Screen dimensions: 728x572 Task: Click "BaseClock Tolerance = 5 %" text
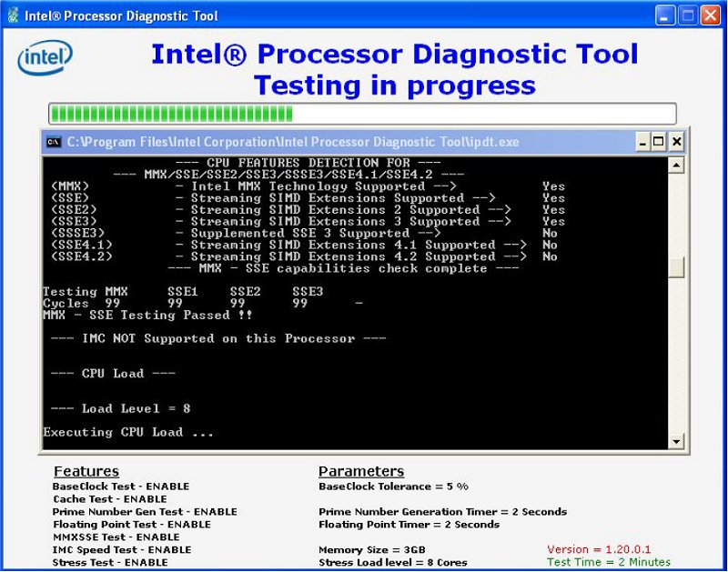[x=393, y=487]
